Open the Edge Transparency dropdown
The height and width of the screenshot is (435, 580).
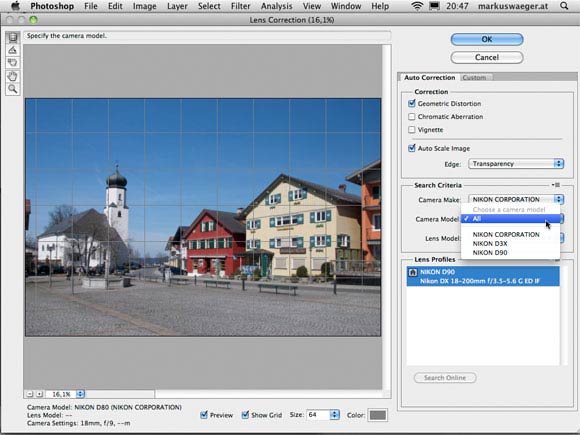click(x=516, y=163)
